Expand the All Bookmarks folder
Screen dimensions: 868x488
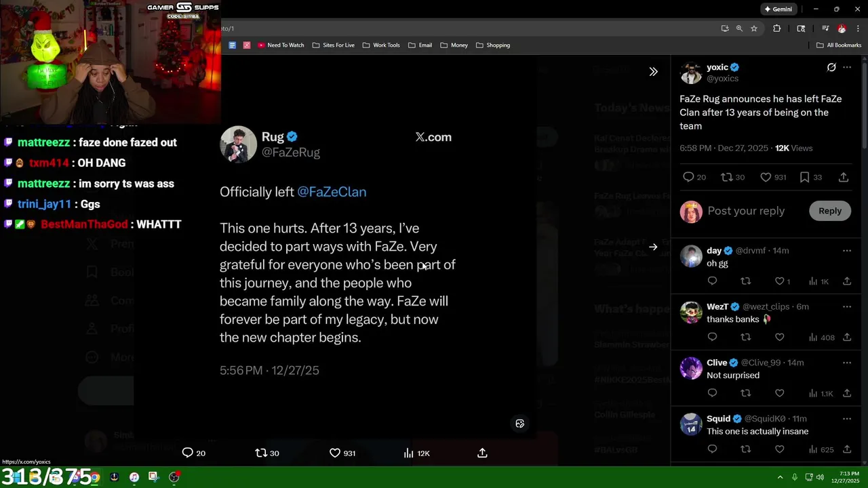tap(839, 45)
